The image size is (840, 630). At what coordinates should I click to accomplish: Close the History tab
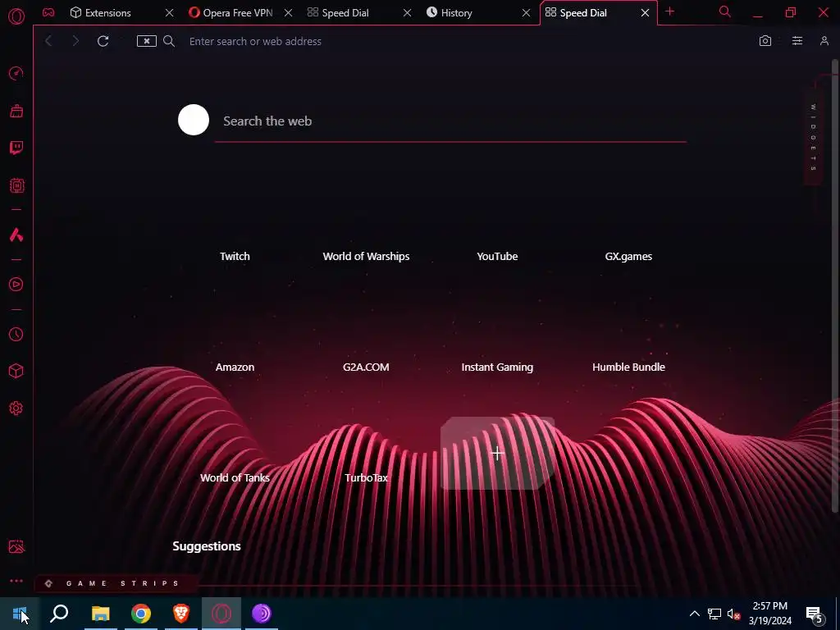coord(526,13)
